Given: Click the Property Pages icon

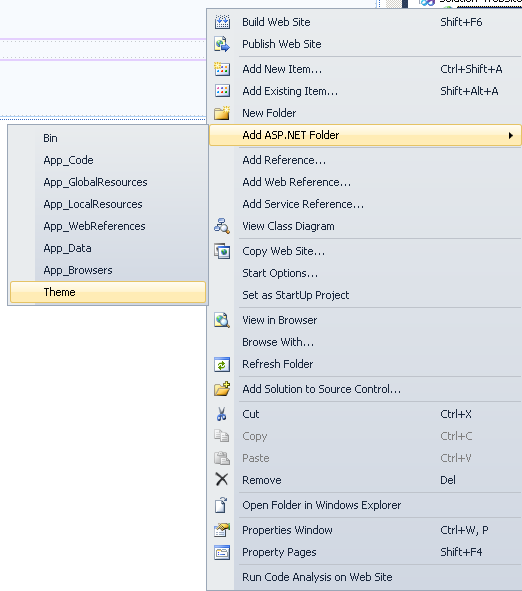Looking at the screenshot, I should pyautogui.click(x=222, y=552).
